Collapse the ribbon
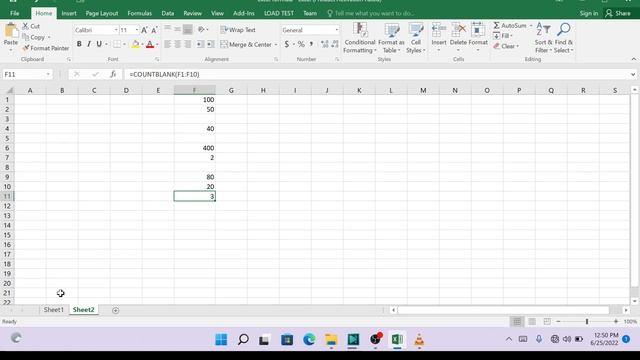The height and width of the screenshot is (360, 640). tap(633, 59)
